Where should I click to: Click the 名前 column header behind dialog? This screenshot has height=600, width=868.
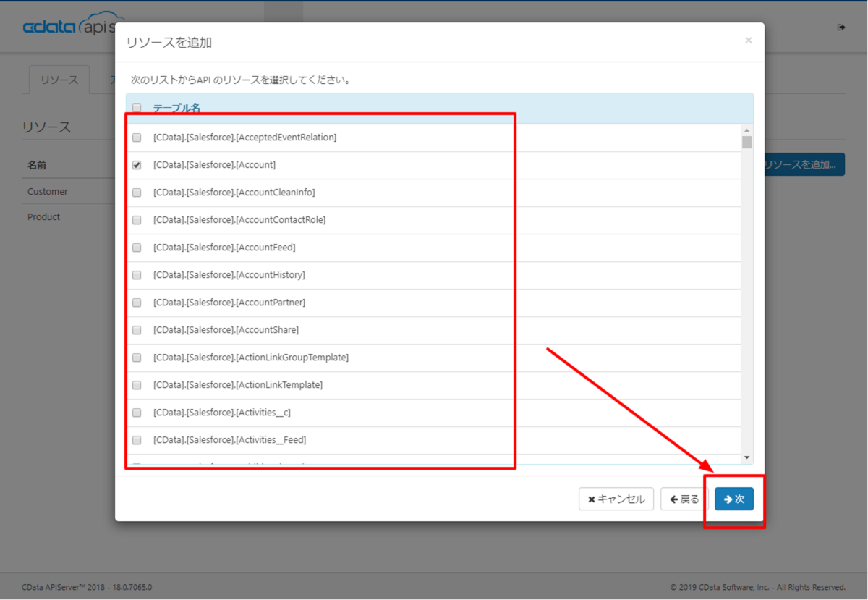click(x=37, y=166)
